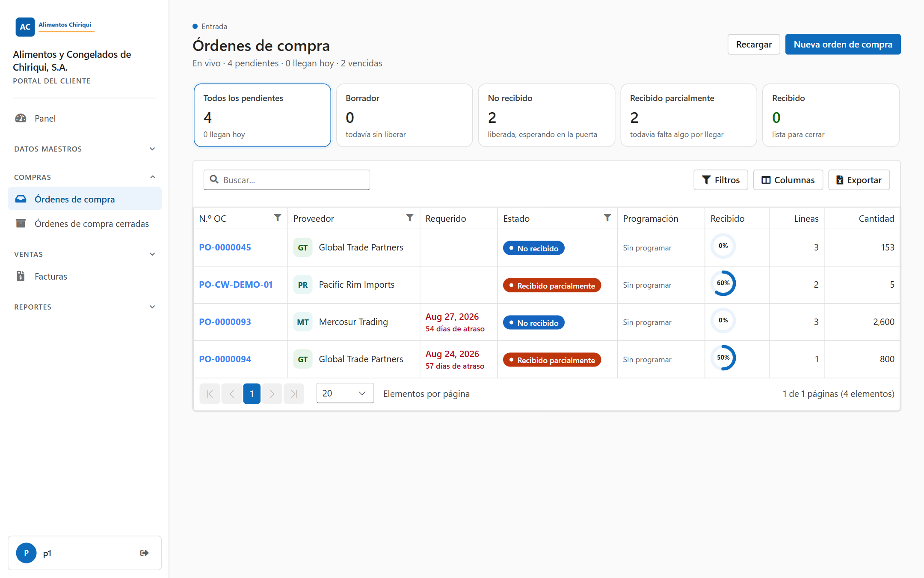The image size is (924, 578).
Task: Go to the next page of results
Action: click(272, 393)
